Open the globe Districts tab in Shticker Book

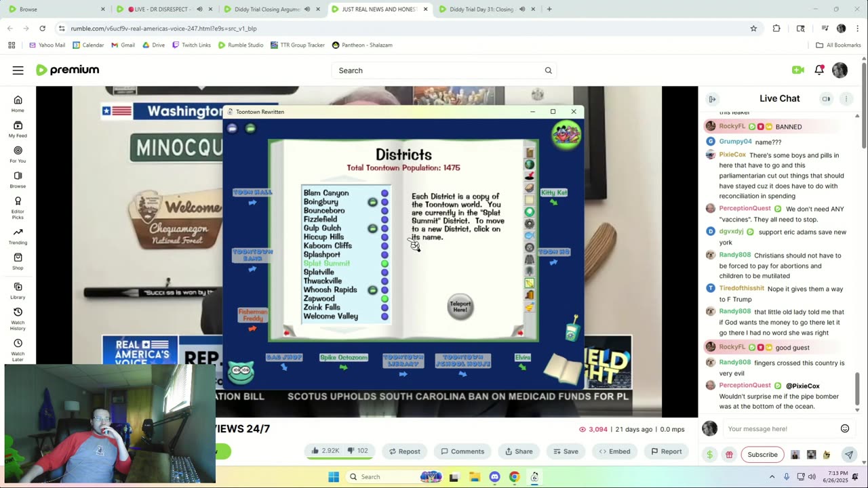(x=530, y=165)
